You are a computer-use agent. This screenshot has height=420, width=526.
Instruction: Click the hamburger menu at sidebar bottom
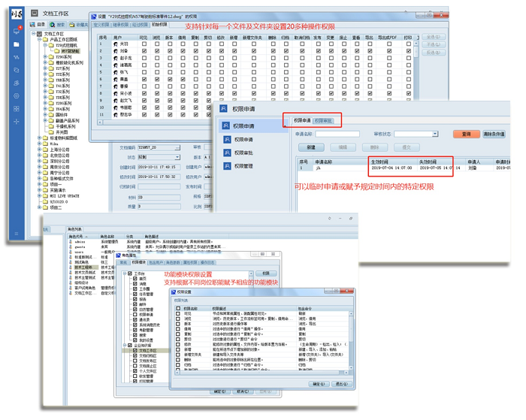(x=17, y=234)
